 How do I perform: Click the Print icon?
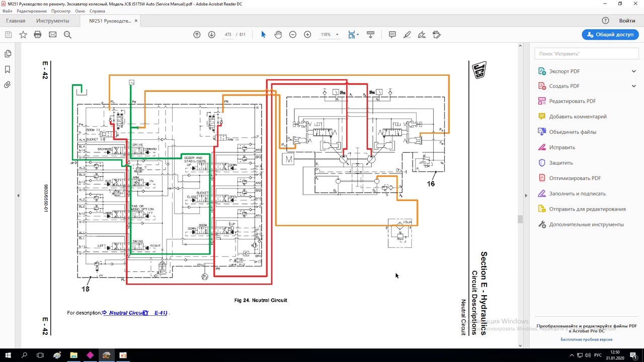38,35
